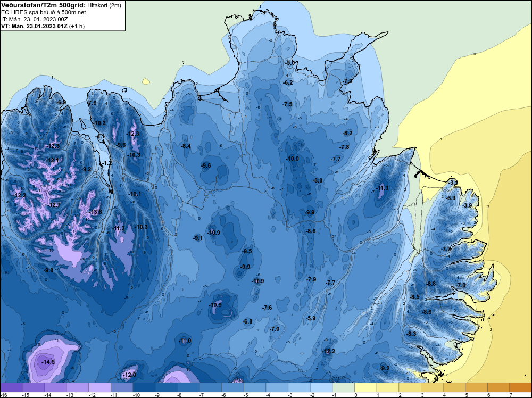The image size is (532, 398).
Task: Click the -1.2 temperature reading
Action: pos(106,163)
